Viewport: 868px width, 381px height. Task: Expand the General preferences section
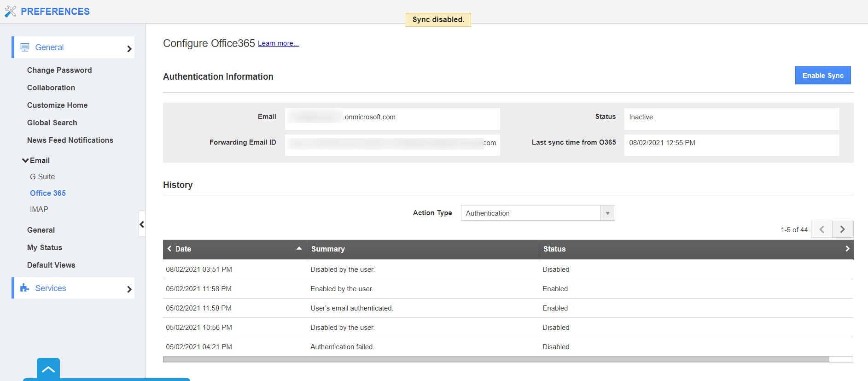129,48
